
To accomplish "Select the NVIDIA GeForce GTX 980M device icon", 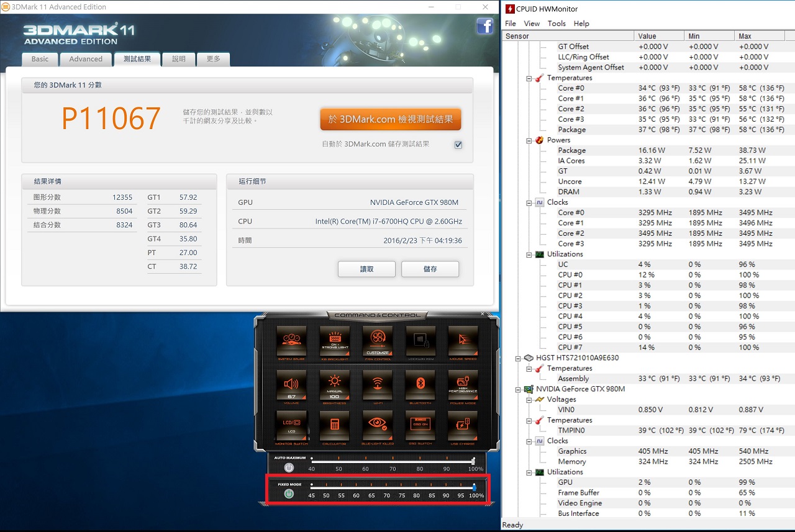I will pyautogui.click(x=528, y=389).
